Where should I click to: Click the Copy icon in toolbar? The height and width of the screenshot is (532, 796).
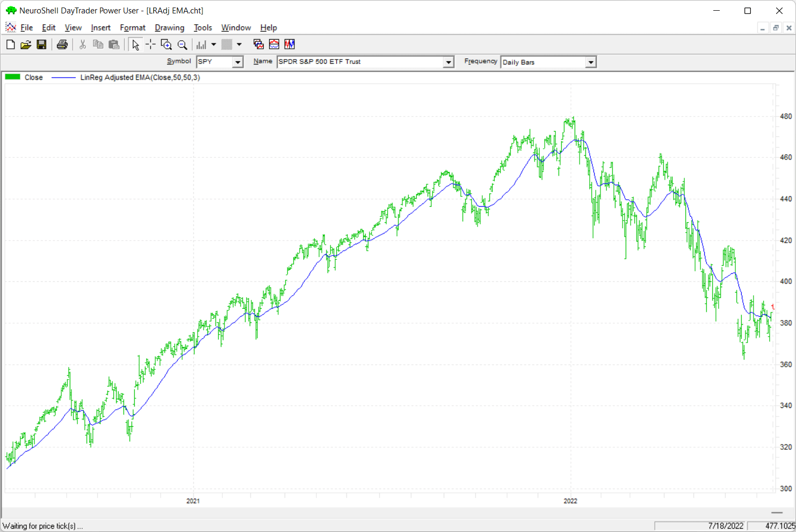click(x=98, y=45)
